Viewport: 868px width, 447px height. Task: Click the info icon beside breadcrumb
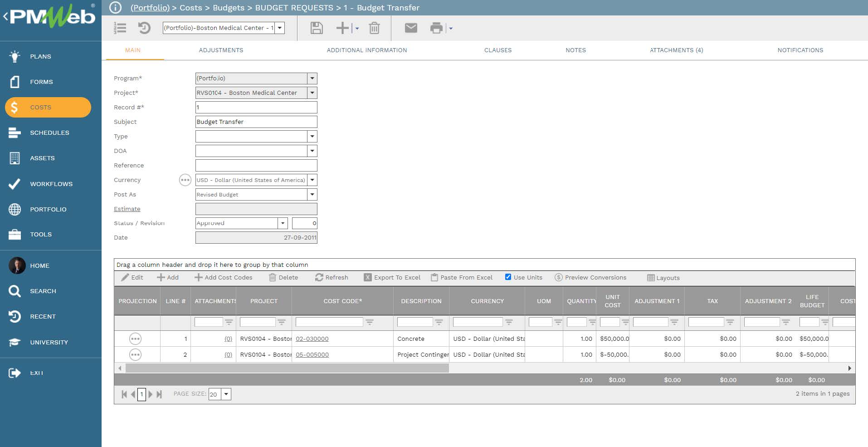[x=116, y=8]
